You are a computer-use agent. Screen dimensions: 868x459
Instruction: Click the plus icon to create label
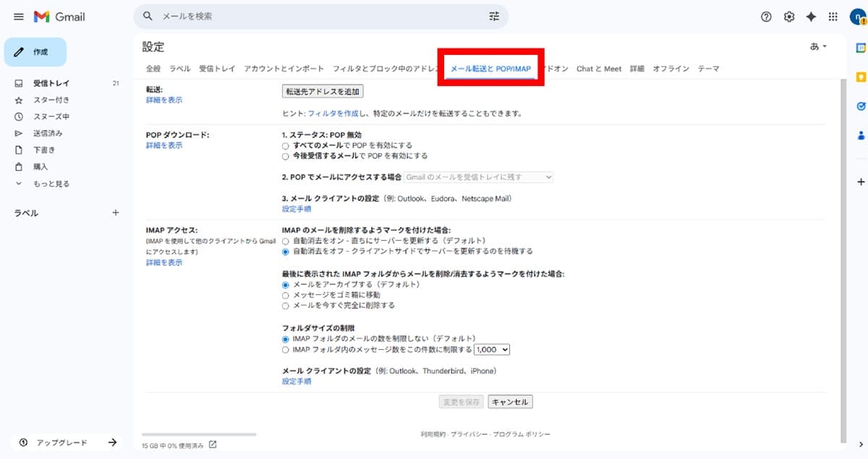[x=115, y=213]
